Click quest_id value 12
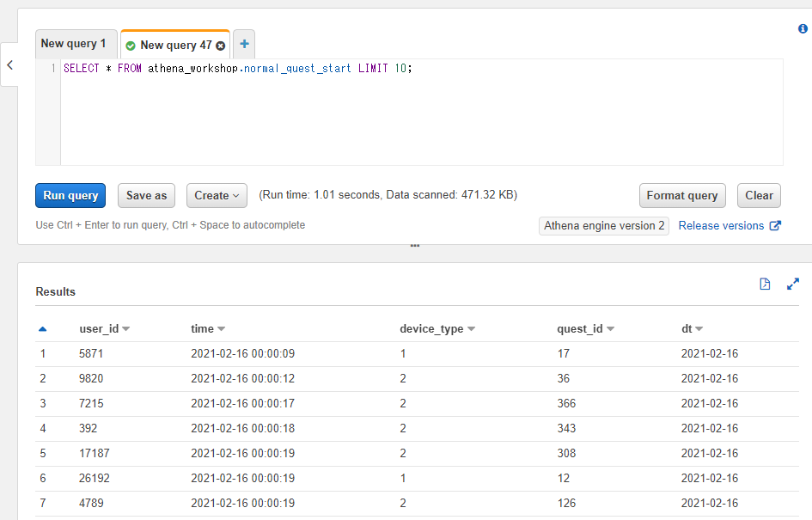Image resolution: width=812 pixels, height=520 pixels. pos(564,478)
